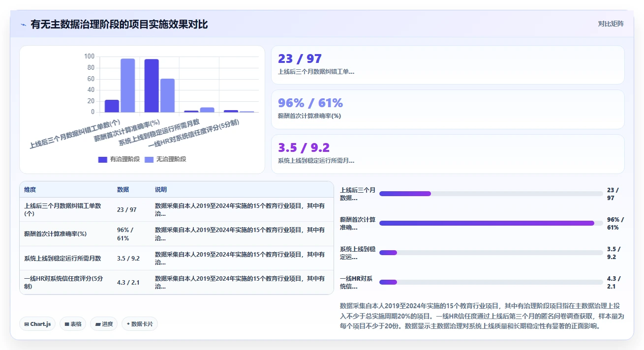Click the 对比矩阵 label in header
Image resolution: width=644 pixels, height=350 pixels.
pyautogui.click(x=611, y=24)
